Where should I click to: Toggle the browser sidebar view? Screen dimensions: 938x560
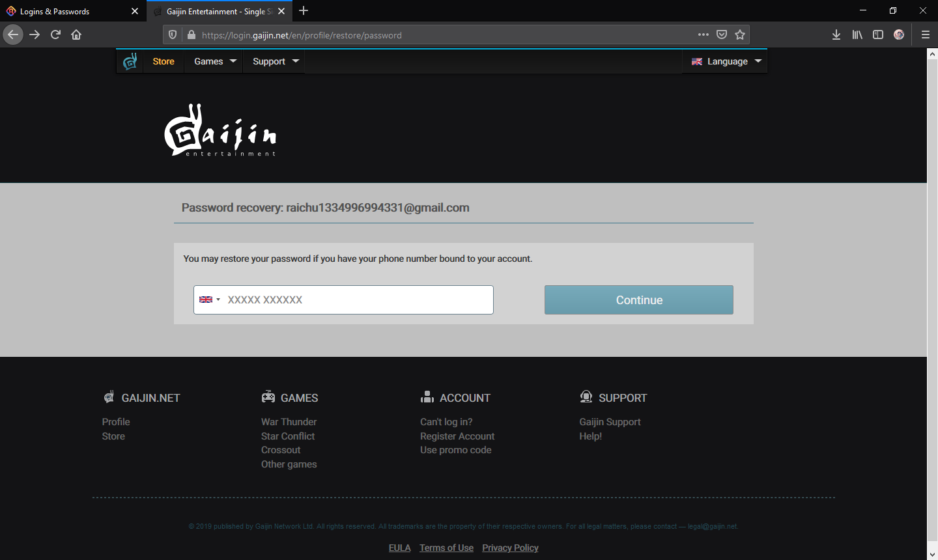point(878,35)
